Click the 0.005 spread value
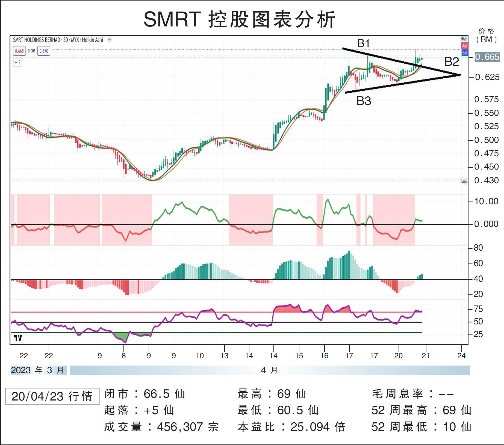504x445 pixels. coord(32,51)
